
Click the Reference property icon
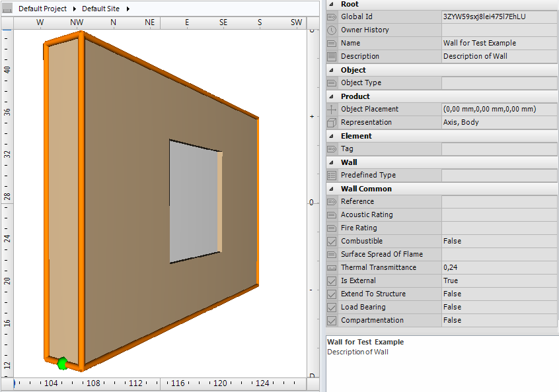(x=332, y=201)
